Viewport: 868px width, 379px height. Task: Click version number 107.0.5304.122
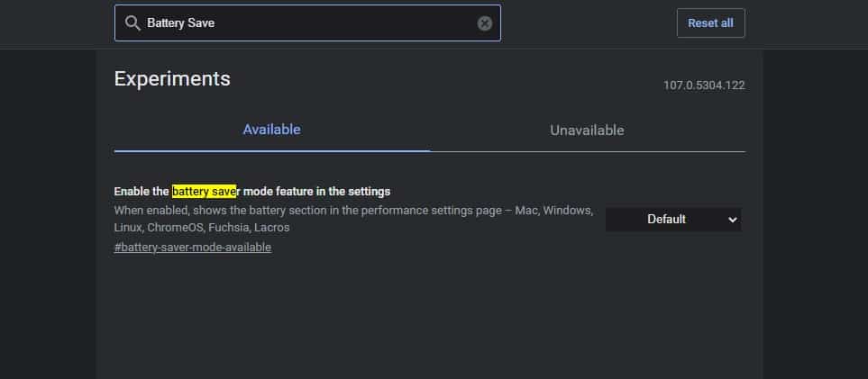[704, 86]
